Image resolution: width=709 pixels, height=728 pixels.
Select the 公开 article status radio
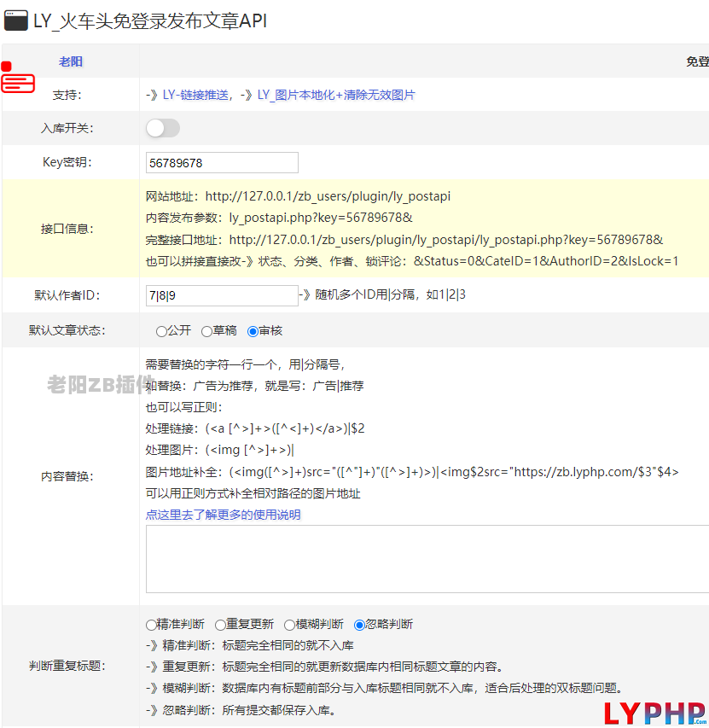coord(161,331)
